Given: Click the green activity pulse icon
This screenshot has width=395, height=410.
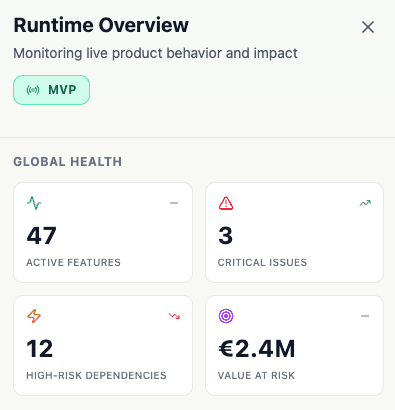Looking at the screenshot, I should pyautogui.click(x=34, y=203).
